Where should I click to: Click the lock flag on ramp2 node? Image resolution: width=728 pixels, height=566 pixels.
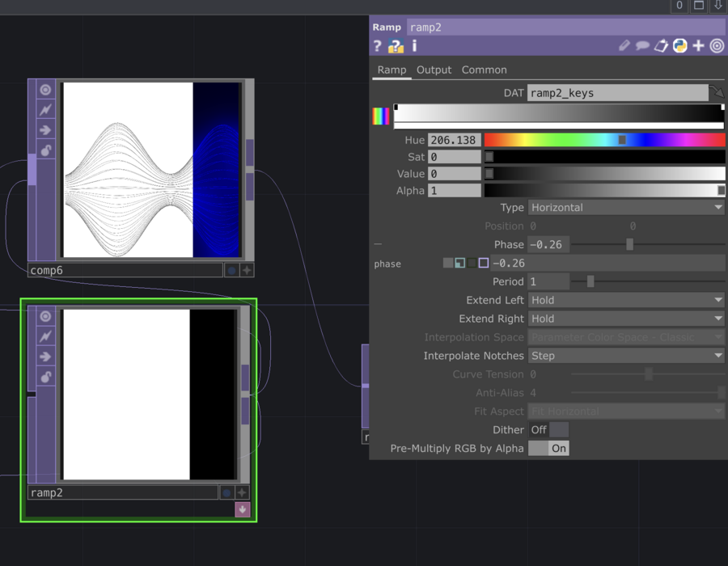click(x=45, y=377)
